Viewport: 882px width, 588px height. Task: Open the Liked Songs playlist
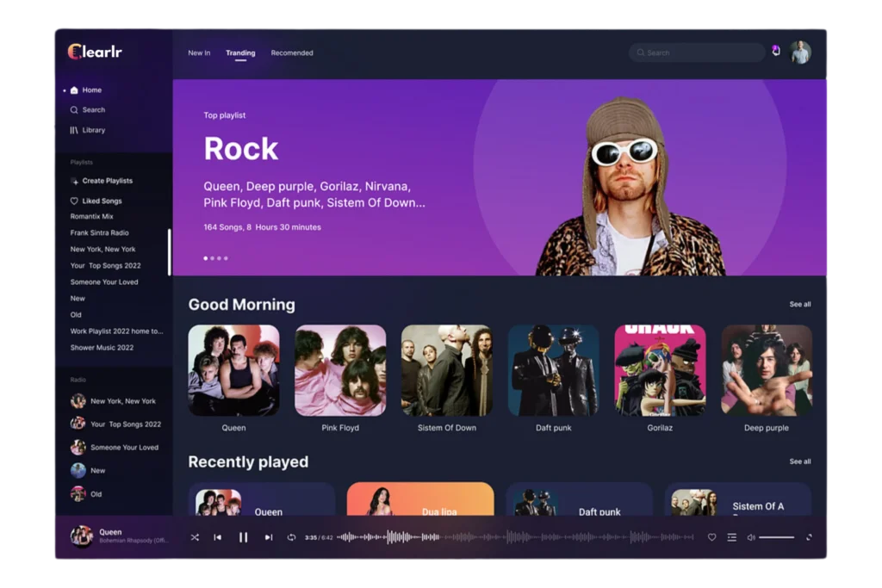(x=101, y=201)
